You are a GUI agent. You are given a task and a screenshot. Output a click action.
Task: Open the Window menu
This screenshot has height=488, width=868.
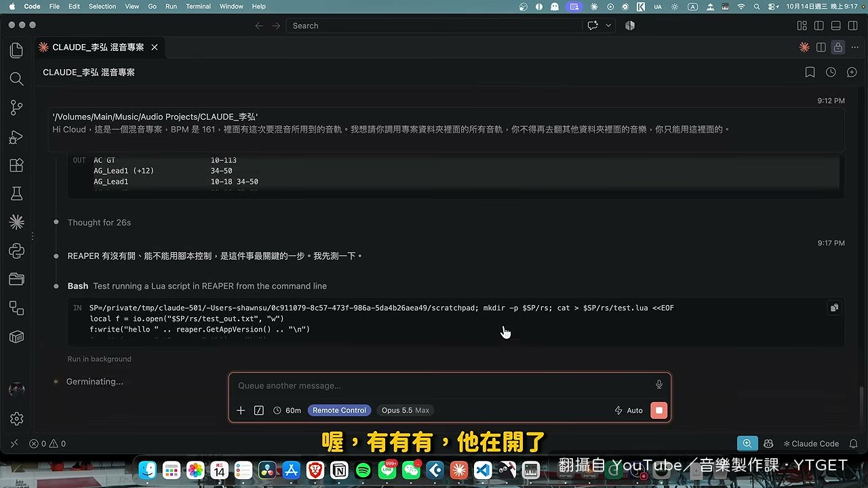[x=231, y=6]
